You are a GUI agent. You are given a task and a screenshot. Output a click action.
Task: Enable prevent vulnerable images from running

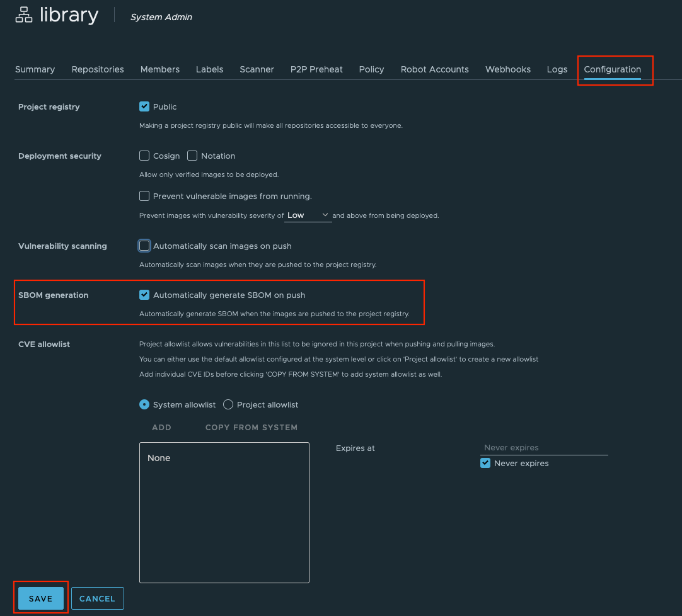click(144, 196)
